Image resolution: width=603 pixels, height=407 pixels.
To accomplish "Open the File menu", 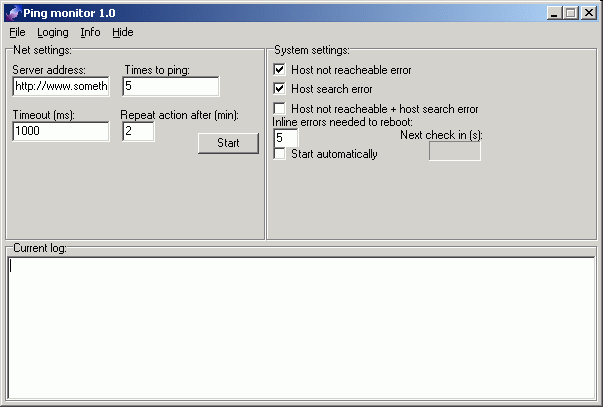I will point(17,32).
